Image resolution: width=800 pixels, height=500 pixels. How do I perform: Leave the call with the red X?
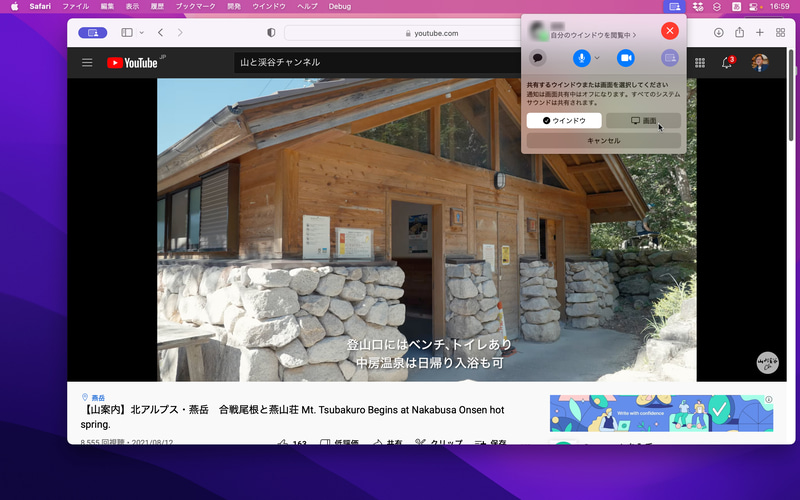(670, 31)
